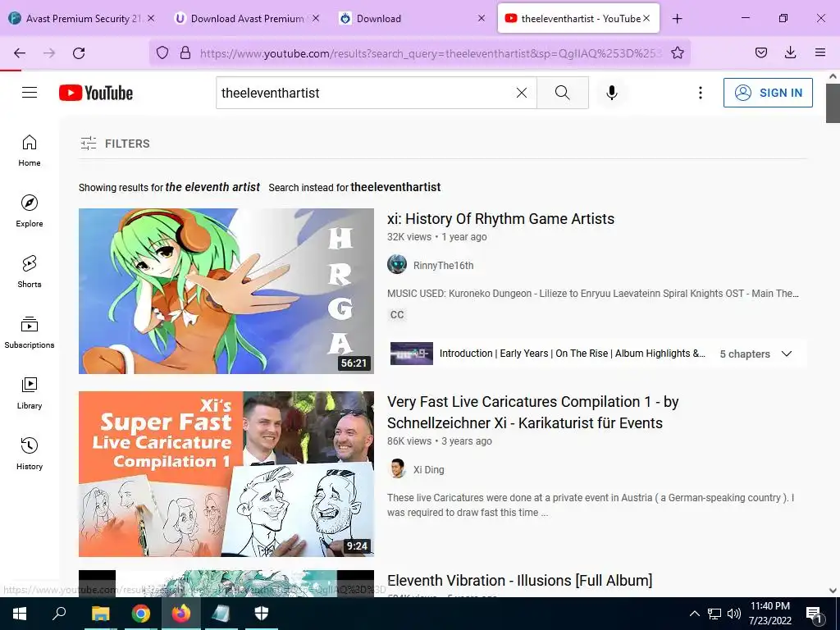Image resolution: width=840 pixels, height=630 pixels.
Task: Clear the search box with the X
Action: 521,93
